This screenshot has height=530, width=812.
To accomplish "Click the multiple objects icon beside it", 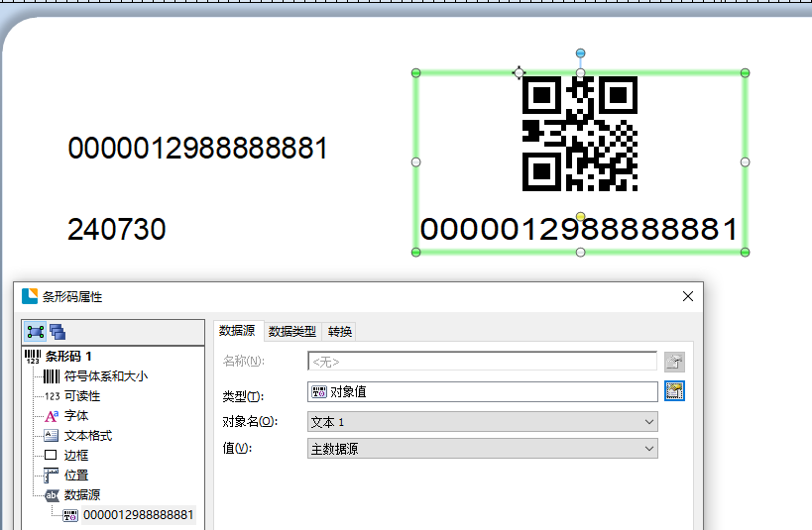I will [57, 332].
